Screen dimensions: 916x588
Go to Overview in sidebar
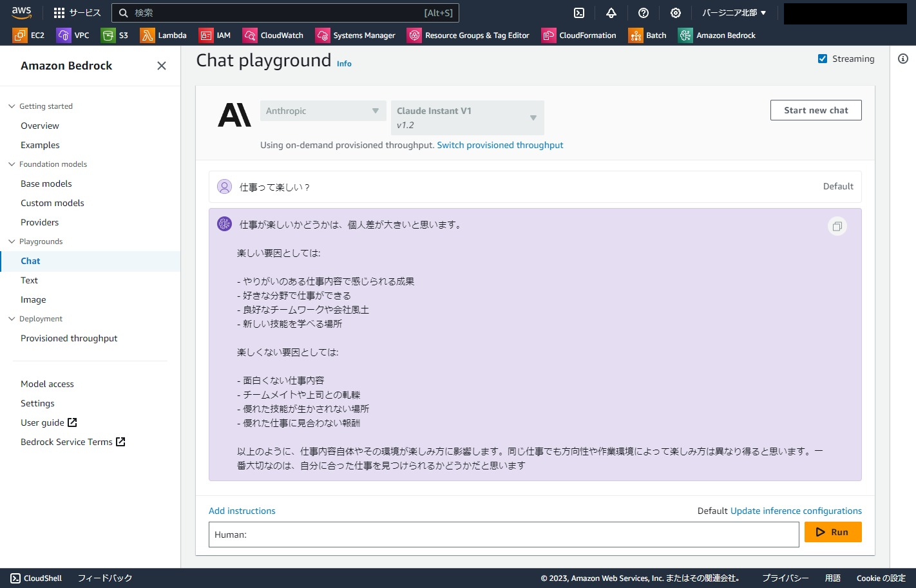[x=40, y=126]
